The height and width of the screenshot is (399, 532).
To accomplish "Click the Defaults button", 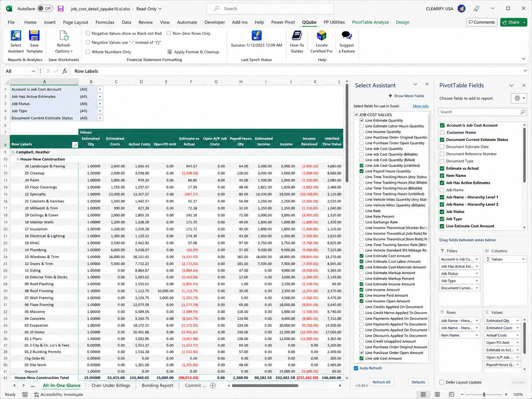I will pos(418,382).
